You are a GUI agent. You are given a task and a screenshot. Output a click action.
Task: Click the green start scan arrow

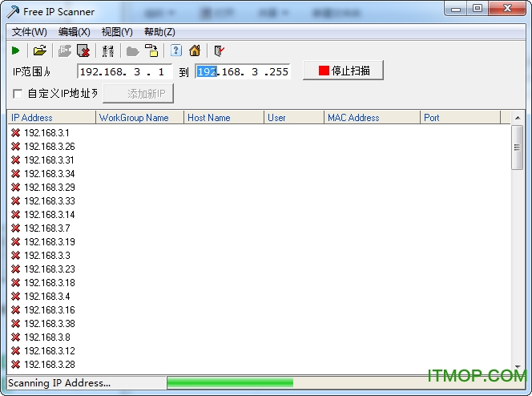[15, 51]
